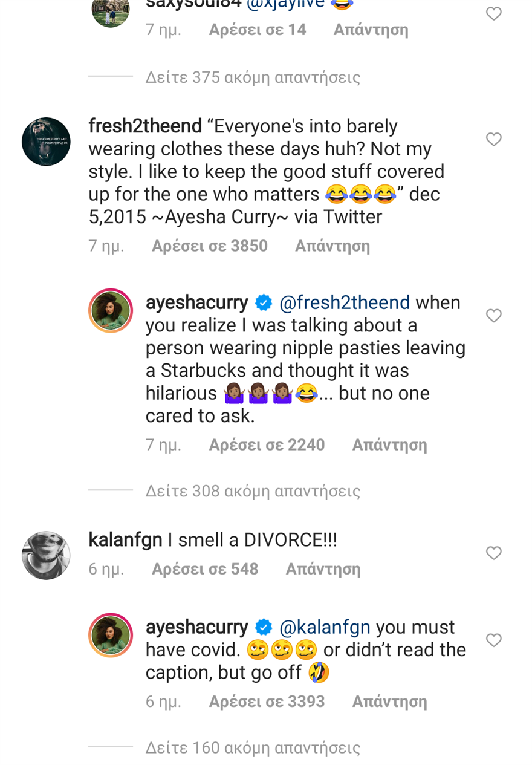
Task: Expand 308 more replies
Action: point(253,491)
